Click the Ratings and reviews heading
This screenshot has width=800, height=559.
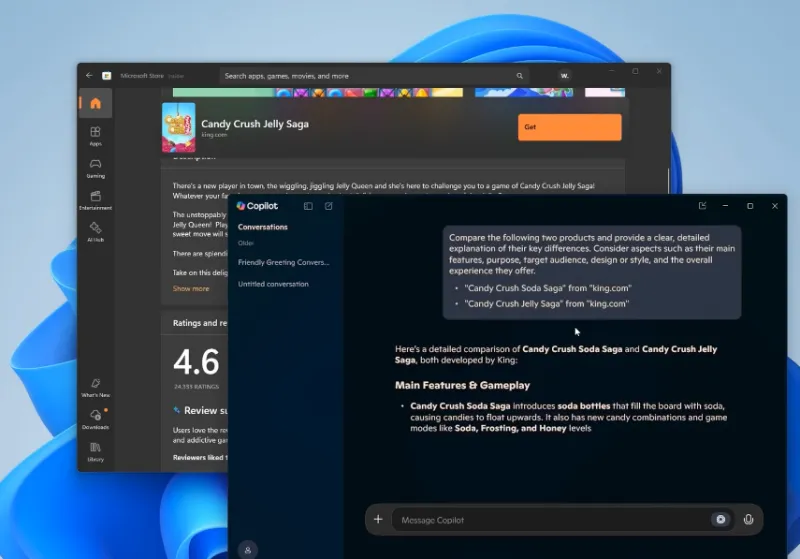[200, 323]
